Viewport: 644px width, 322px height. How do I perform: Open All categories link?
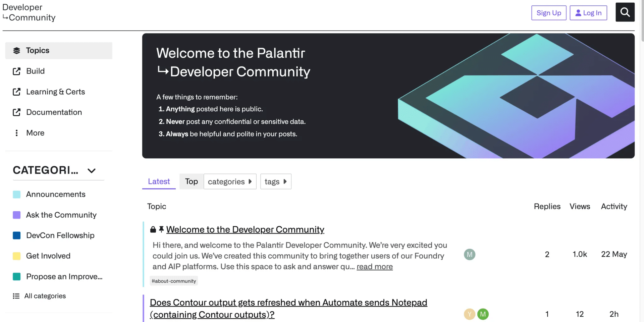click(x=45, y=296)
